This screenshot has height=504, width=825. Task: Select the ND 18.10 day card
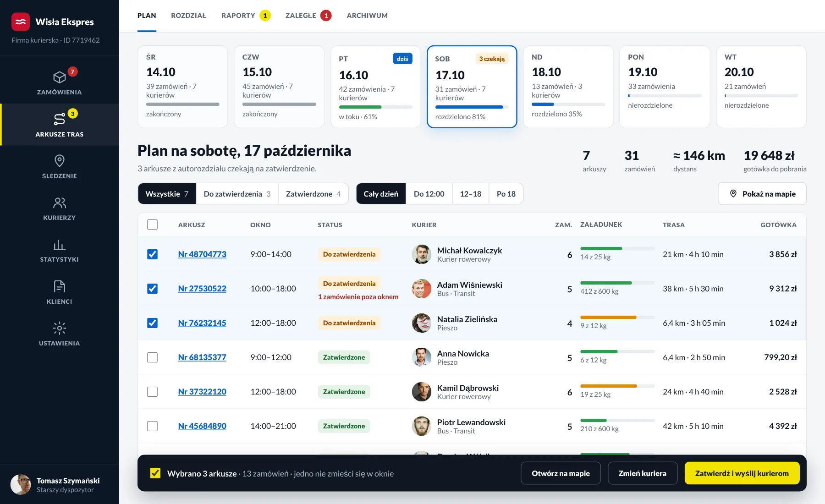pos(568,87)
